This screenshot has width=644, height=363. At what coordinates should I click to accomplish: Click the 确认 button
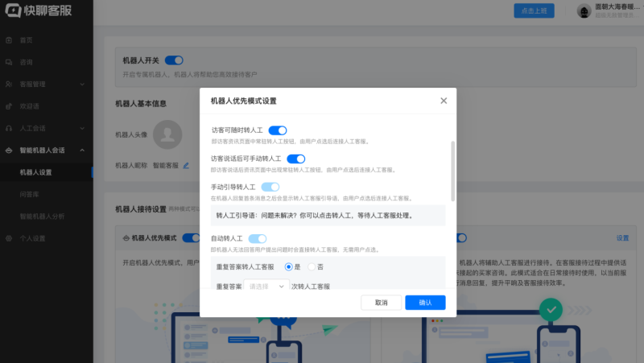click(425, 303)
